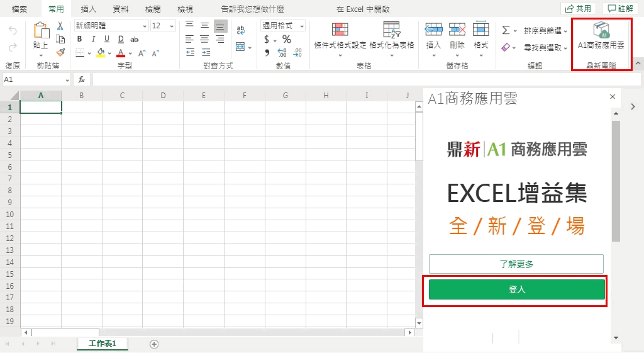The image size is (644, 353).
Task: Switch to the 檢閱 ribbon tab
Action: point(153,9)
